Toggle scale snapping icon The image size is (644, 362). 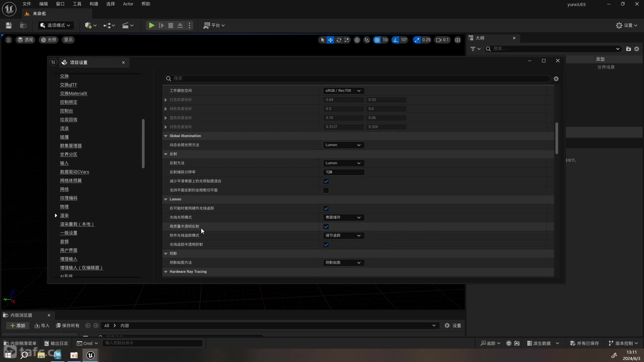click(x=417, y=40)
